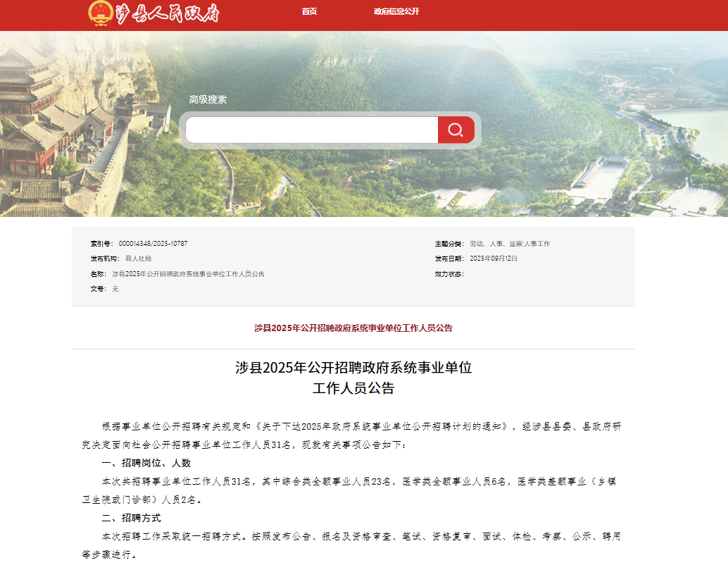Click the publish date 2025年09月12日
Image resolution: width=728 pixels, height=565 pixels.
pyautogui.click(x=494, y=259)
